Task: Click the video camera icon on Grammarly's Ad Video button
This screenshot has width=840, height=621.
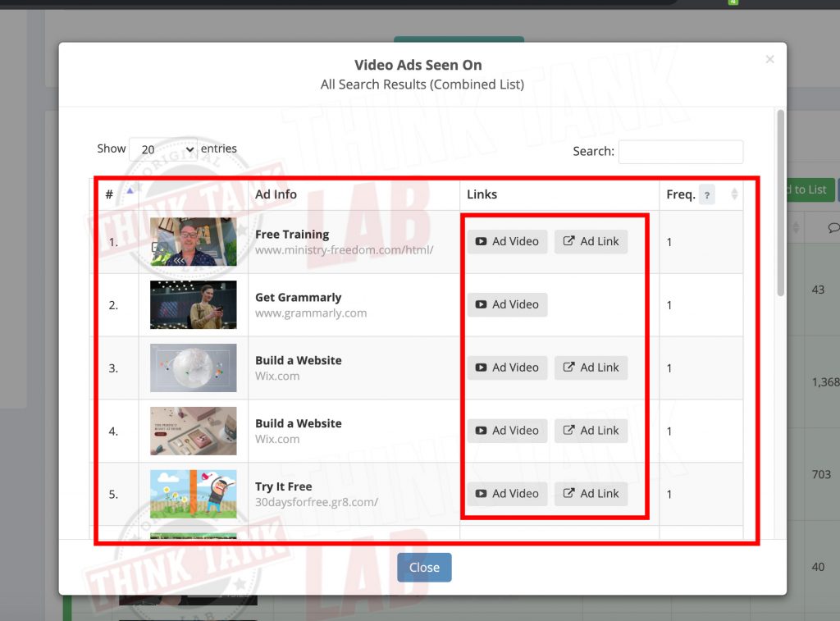Action: point(482,304)
